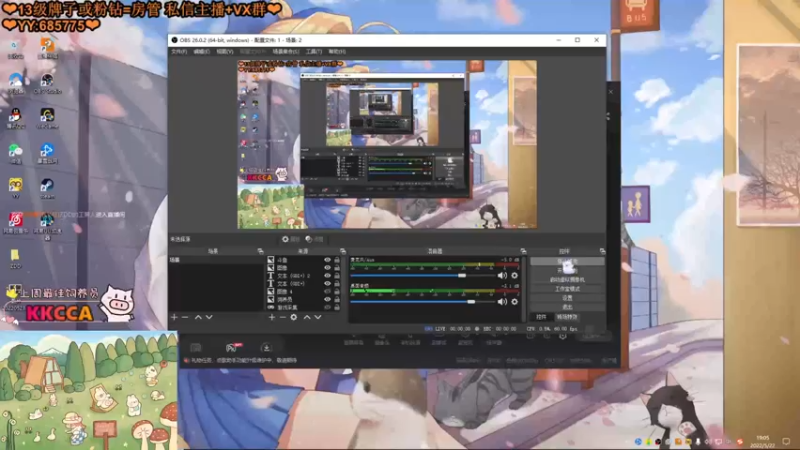Viewport: 800px width, 450px height.
Task: Open the yellow ZDD folder on desktop
Action: (15, 258)
